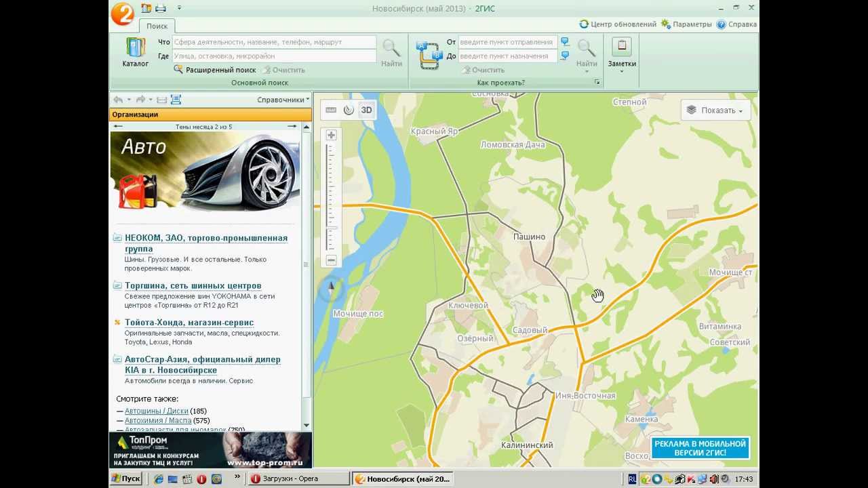Open Автошины / Диски category link
Viewport: 868px width, 488px height.
[x=157, y=411]
